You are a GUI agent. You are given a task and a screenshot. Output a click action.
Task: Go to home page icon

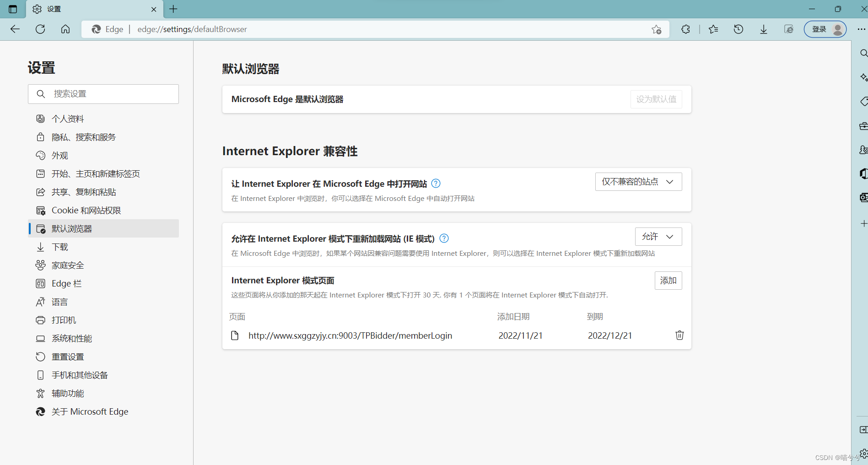click(65, 29)
